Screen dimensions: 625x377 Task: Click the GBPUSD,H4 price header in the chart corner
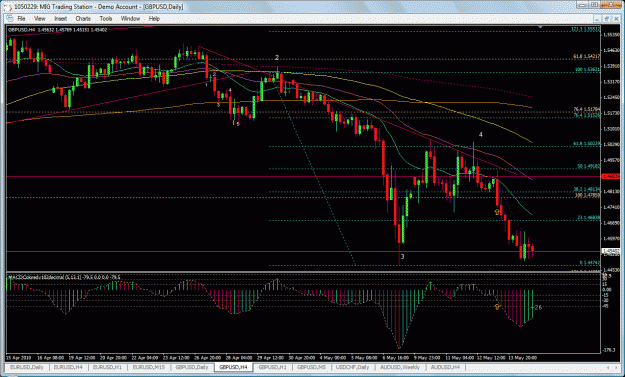pyautogui.click(x=57, y=29)
